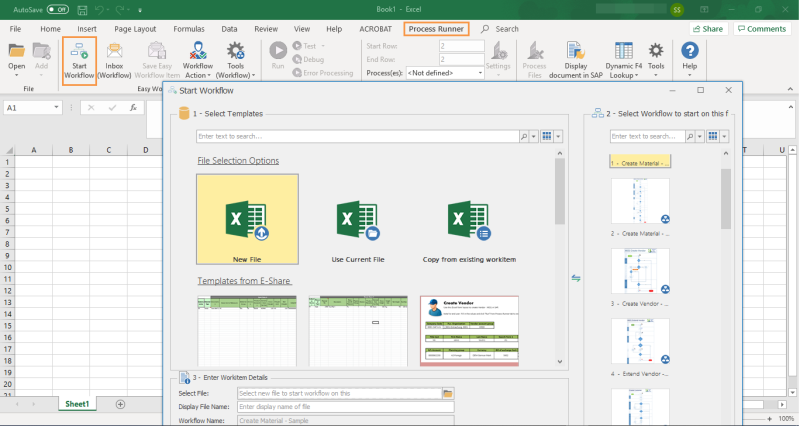Screen dimensions: 800x426
Task: Click the Share button
Action: coord(707,29)
